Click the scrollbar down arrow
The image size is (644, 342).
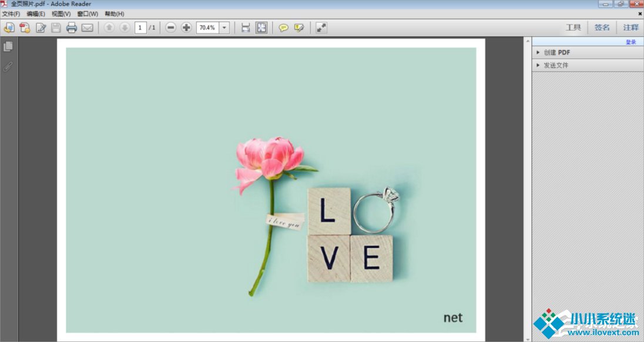[528, 339]
